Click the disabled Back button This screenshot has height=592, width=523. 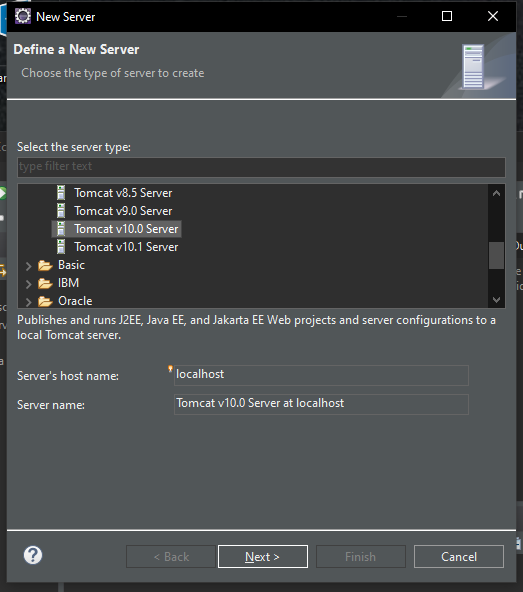pos(171,557)
